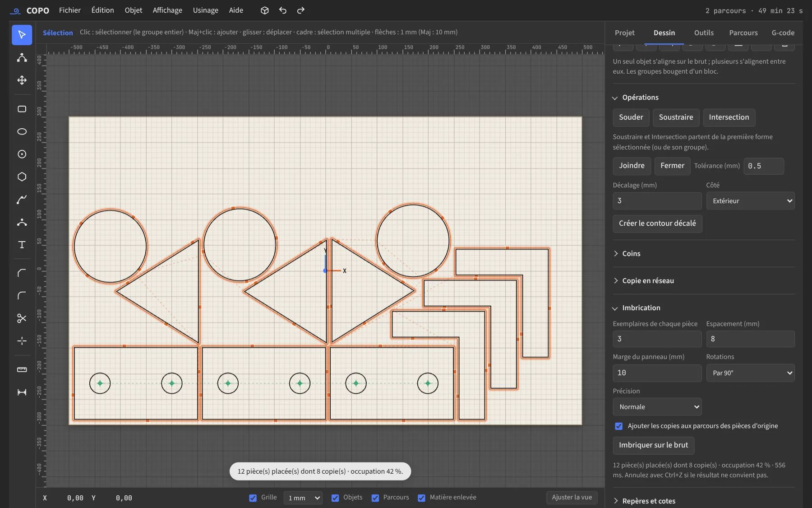The image size is (812, 508).
Task: Click the undo arrow
Action: (283, 10)
